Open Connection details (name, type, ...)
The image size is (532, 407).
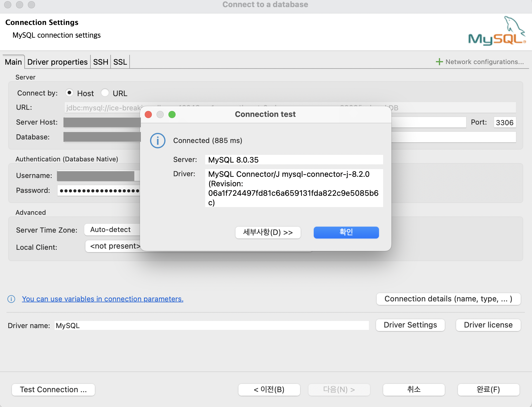448,299
